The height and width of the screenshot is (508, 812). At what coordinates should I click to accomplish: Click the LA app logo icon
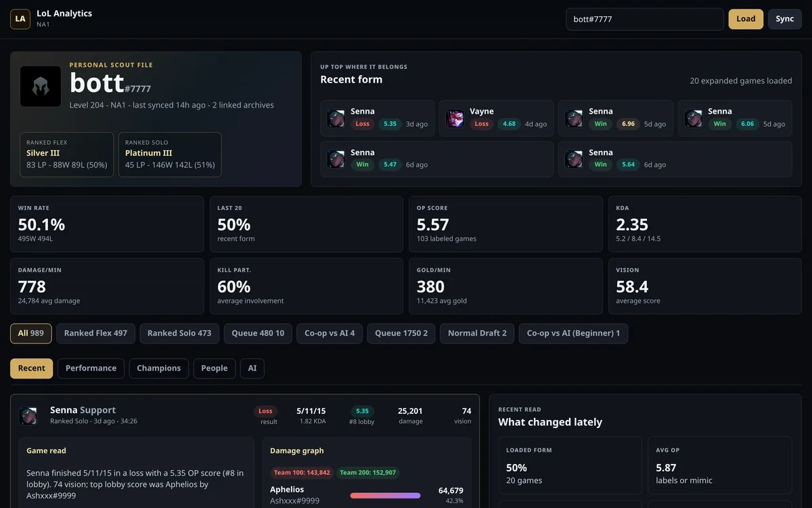click(x=20, y=19)
